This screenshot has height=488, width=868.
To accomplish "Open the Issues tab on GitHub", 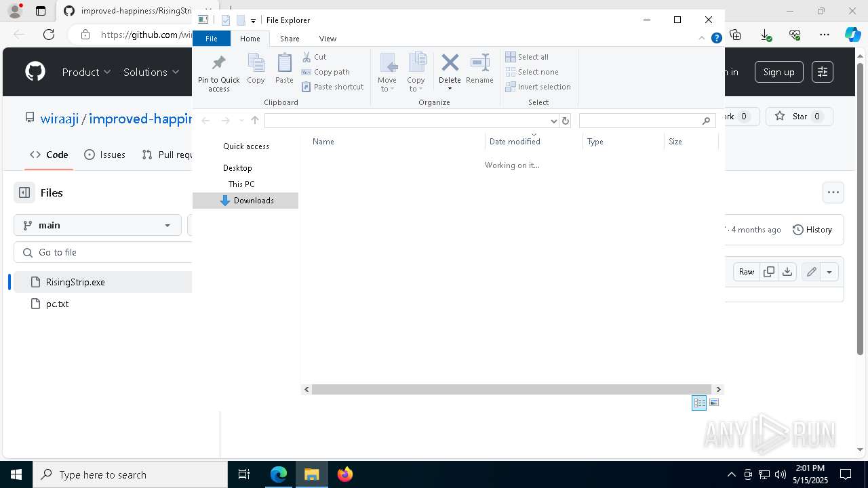I will coord(104,155).
